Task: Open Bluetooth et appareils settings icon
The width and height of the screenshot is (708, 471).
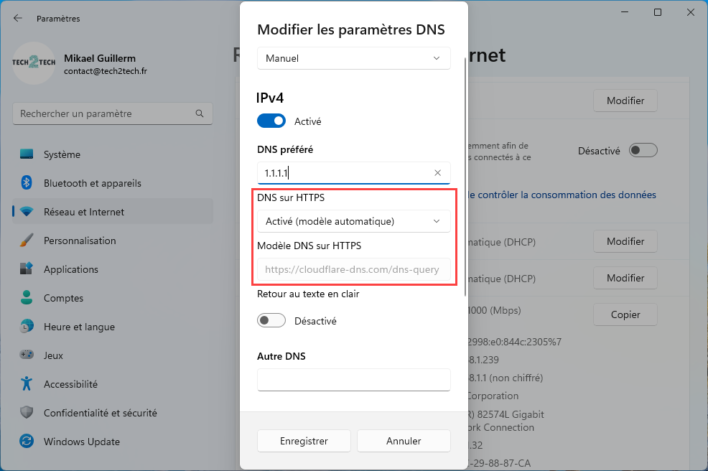Action: coord(26,183)
